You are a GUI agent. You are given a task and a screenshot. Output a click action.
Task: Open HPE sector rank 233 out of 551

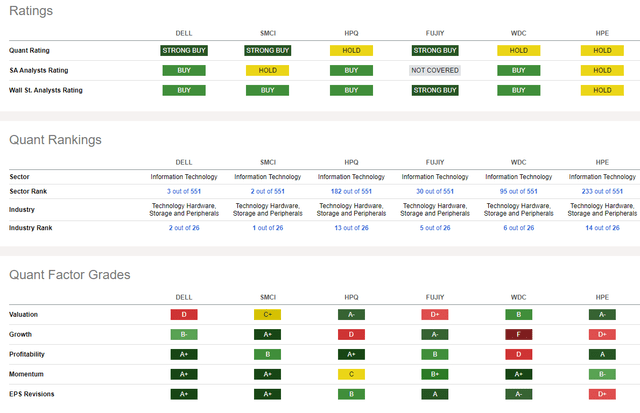pos(602,191)
